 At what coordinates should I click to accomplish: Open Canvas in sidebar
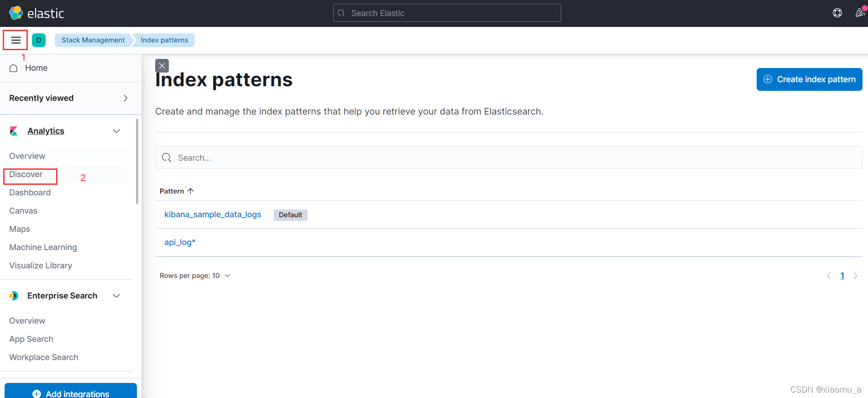[23, 211]
